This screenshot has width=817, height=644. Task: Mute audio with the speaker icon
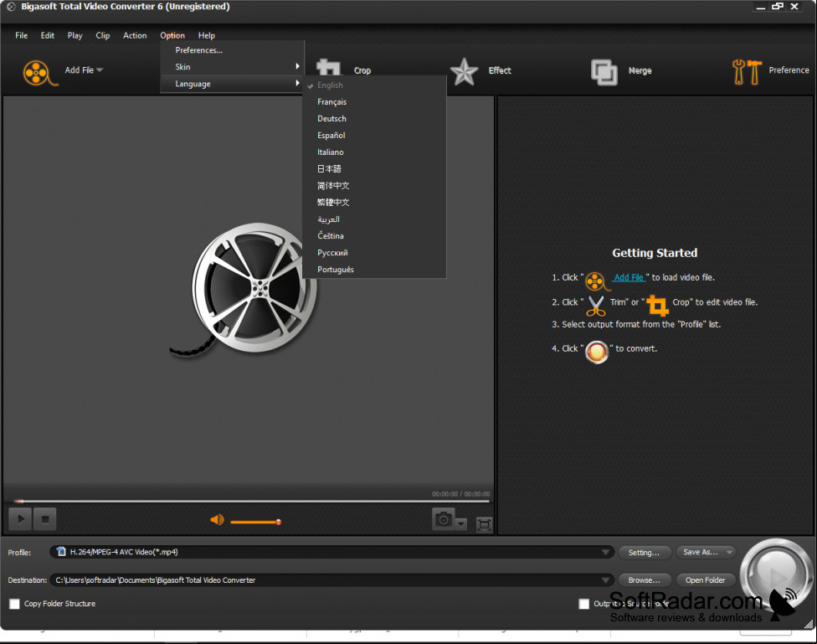[217, 520]
